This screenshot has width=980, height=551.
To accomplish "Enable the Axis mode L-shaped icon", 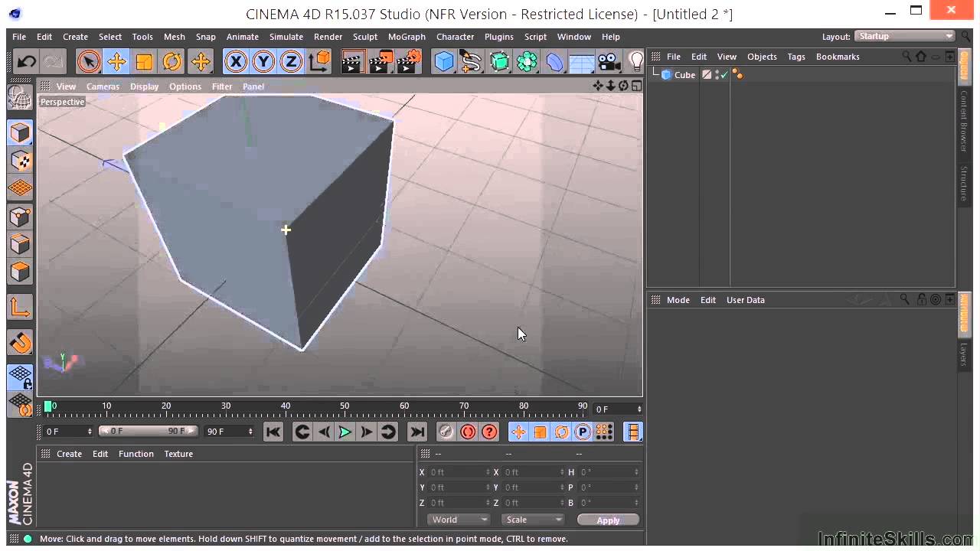I will (x=20, y=307).
